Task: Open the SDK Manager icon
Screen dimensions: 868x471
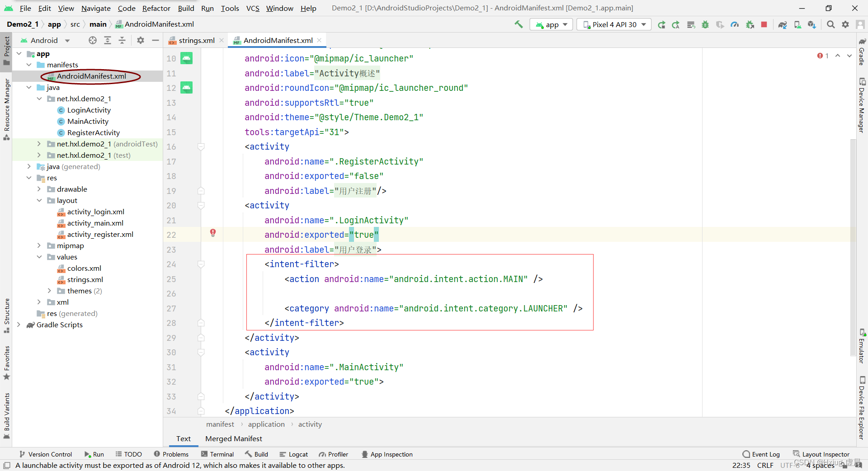Action: (x=812, y=24)
